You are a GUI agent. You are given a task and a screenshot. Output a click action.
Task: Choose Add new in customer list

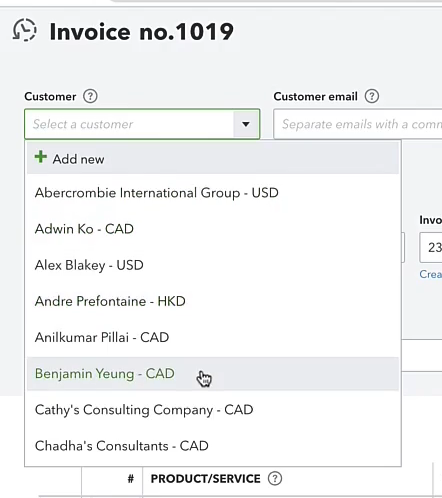[x=213, y=158]
